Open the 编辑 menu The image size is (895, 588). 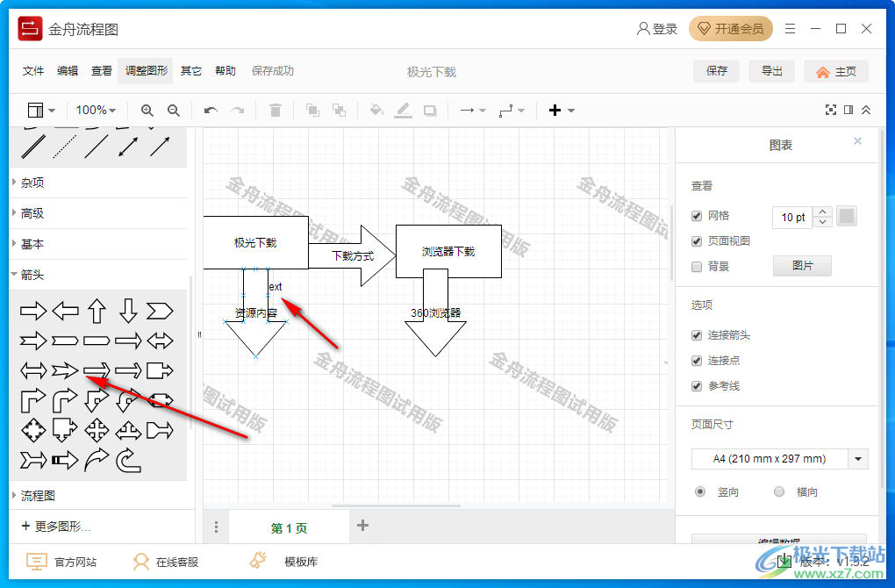pos(68,71)
